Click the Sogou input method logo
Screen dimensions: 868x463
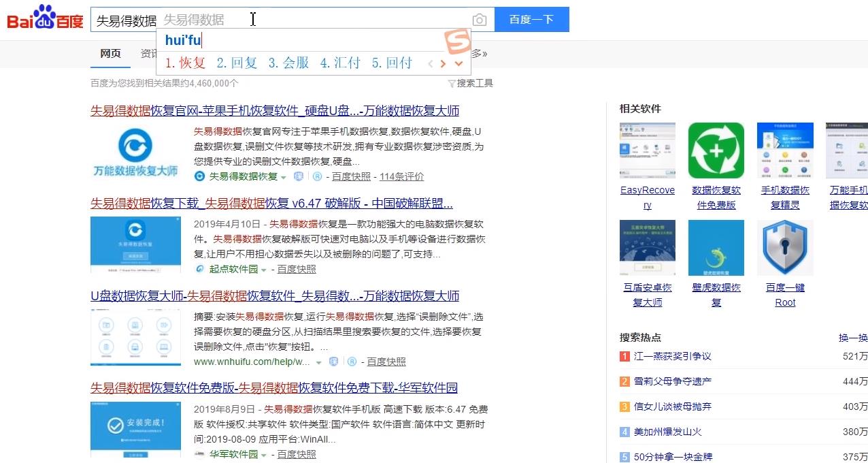458,40
